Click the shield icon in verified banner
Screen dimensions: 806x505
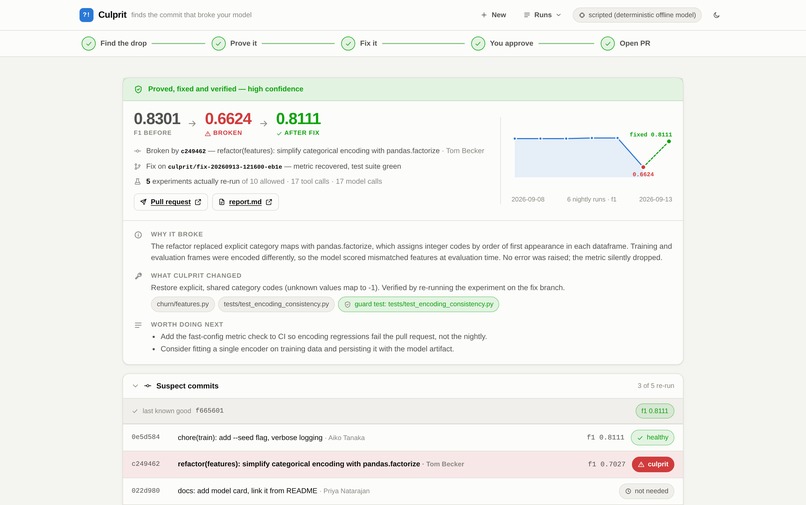[x=138, y=89]
